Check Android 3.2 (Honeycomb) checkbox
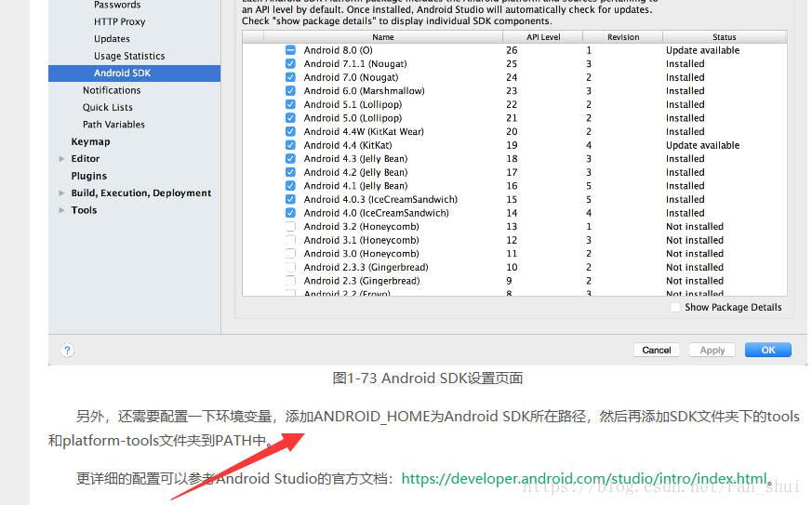Screen dimensions: 812x505 [290, 226]
